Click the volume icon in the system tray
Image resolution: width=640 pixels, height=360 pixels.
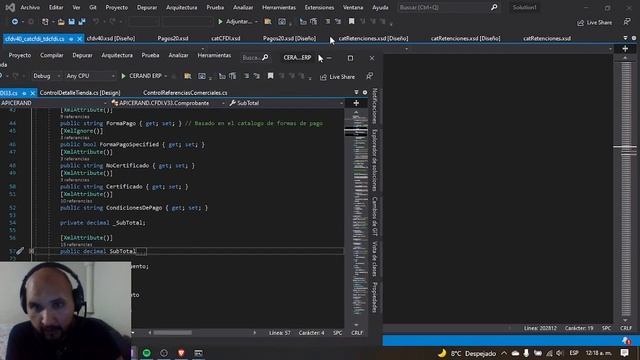[x=560, y=353]
